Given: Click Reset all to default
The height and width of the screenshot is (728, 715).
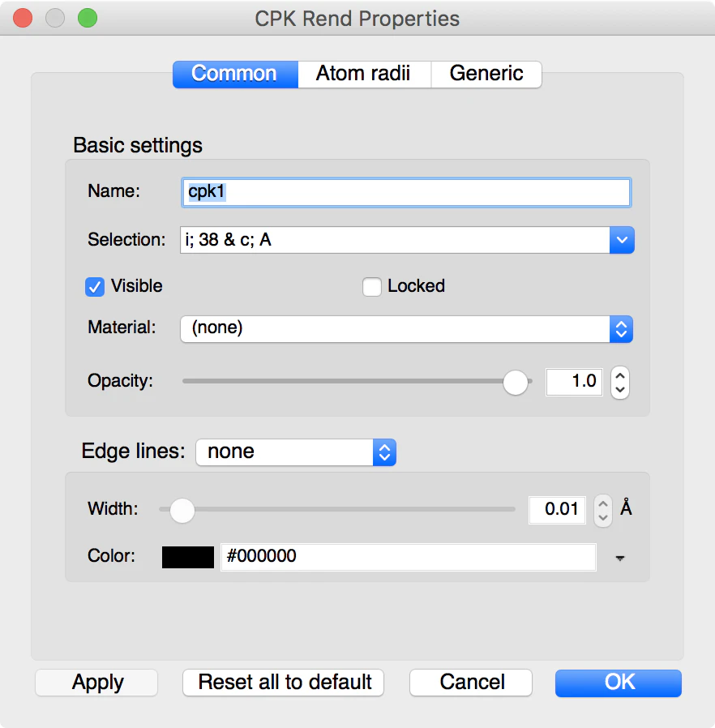Looking at the screenshot, I should point(283,683).
